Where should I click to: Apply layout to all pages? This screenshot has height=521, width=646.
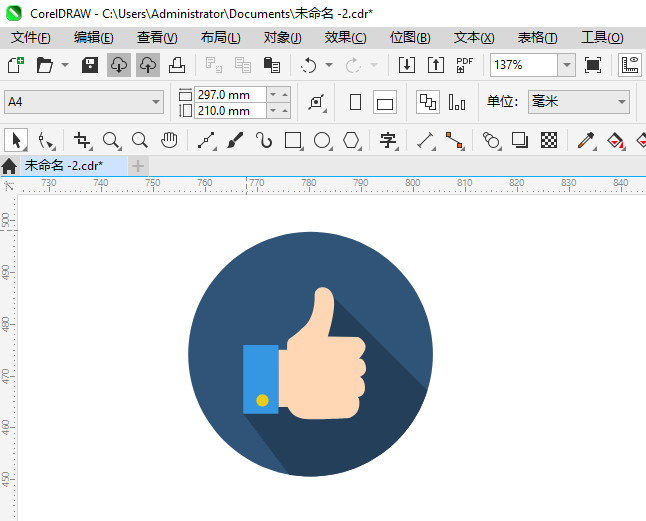point(428,102)
